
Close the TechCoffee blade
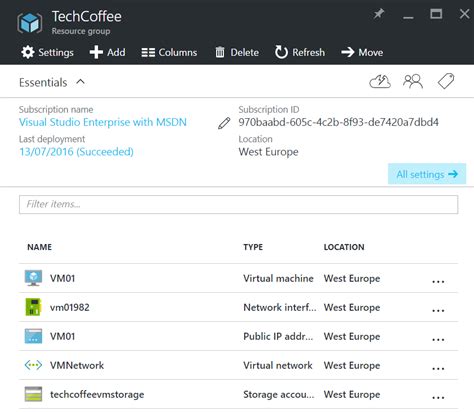(464, 14)
